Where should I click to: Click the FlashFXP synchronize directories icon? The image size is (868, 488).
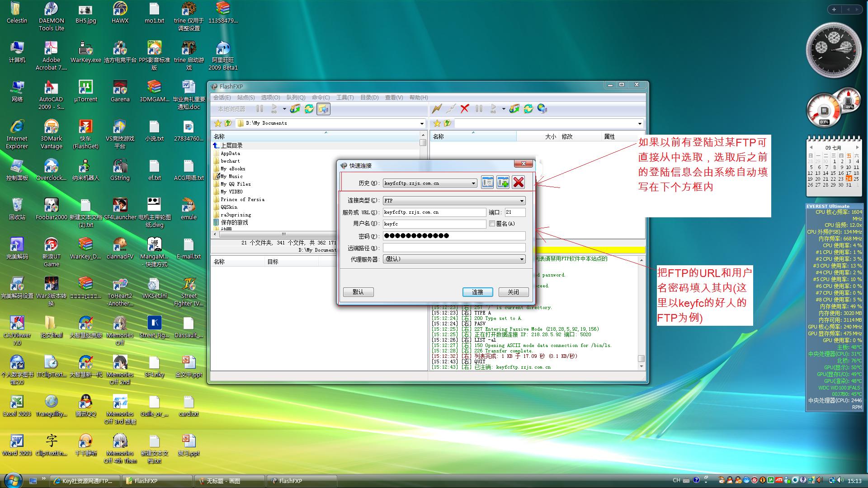click(x=325, y=108)
